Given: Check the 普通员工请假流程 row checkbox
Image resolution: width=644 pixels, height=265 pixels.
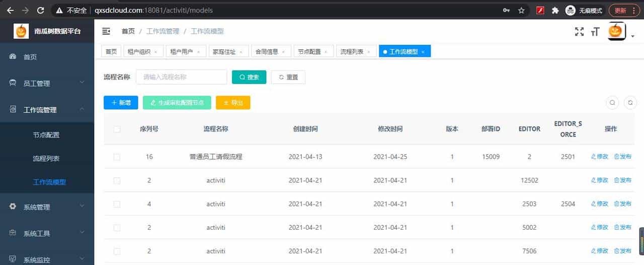Looking at the screenshot, I should (117, 157).
